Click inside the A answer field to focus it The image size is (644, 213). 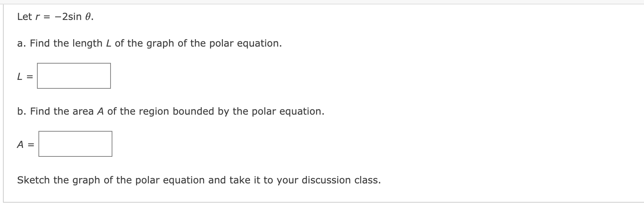pyautogui.click(x=75, y=144)
